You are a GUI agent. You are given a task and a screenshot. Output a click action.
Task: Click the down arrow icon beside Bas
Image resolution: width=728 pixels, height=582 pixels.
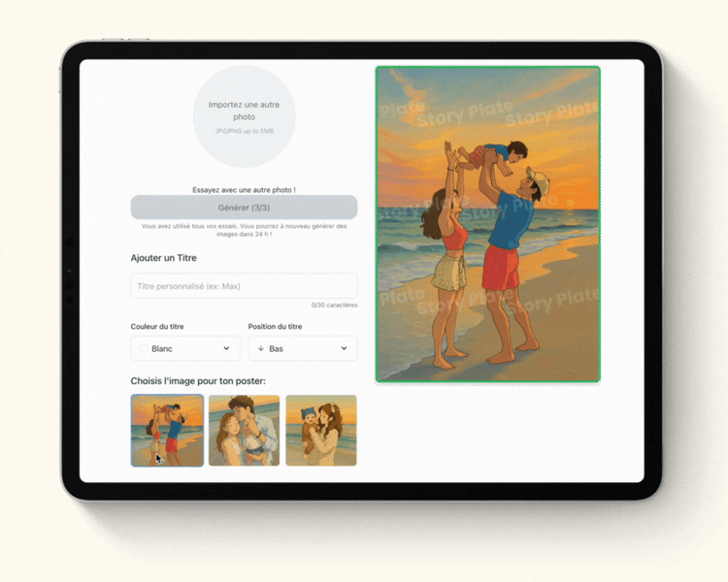pyautogui.click(x=261, y=348)
